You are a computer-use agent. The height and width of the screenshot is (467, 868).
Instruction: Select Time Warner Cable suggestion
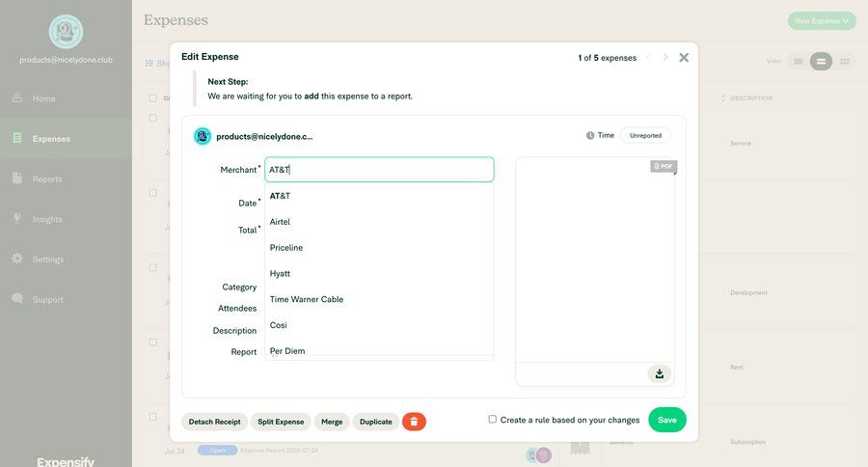[x=379, y=299]
